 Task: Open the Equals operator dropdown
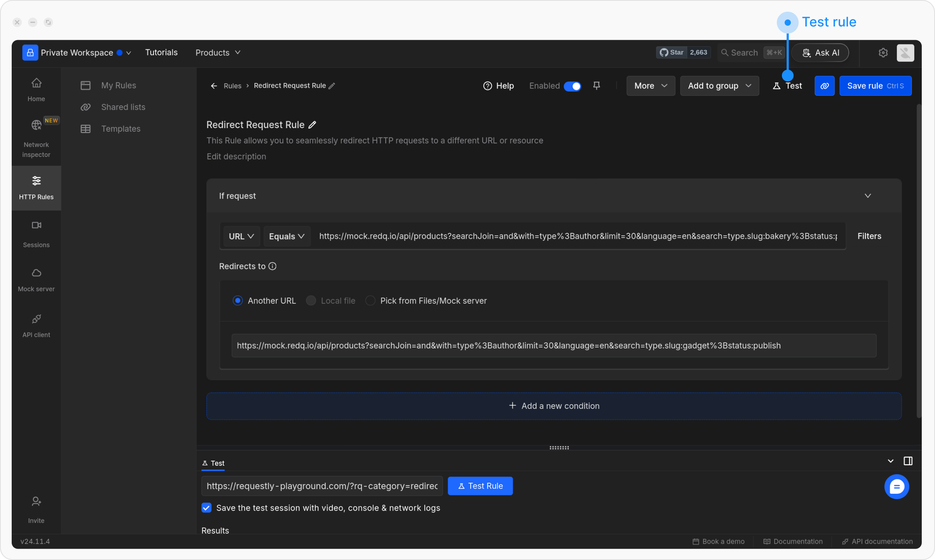[x=287, y=236]
